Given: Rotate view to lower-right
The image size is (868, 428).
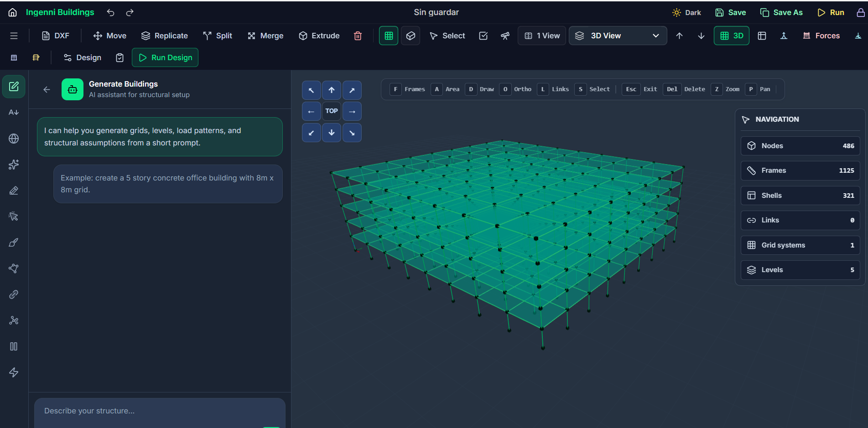Looking at the screenshot, I should 352,133.
